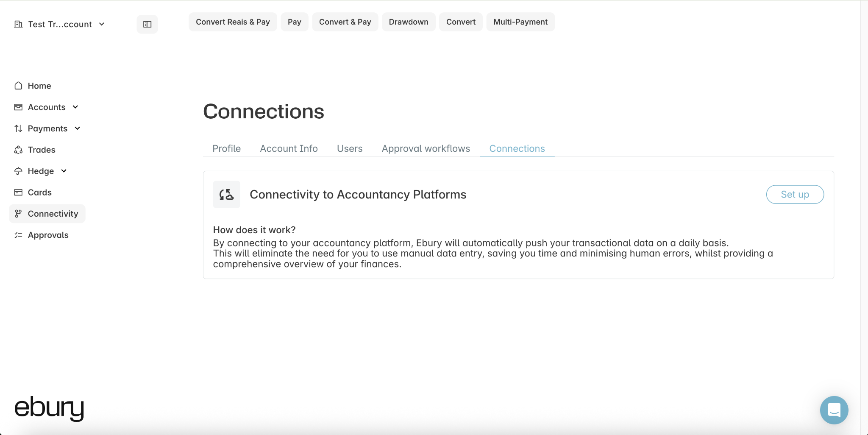Click the company building icon by account name

pos(18,24)
